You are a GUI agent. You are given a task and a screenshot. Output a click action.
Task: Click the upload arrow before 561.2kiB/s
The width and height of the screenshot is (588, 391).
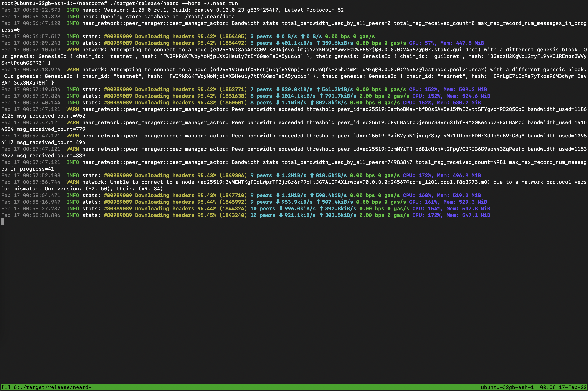[318, 89]
